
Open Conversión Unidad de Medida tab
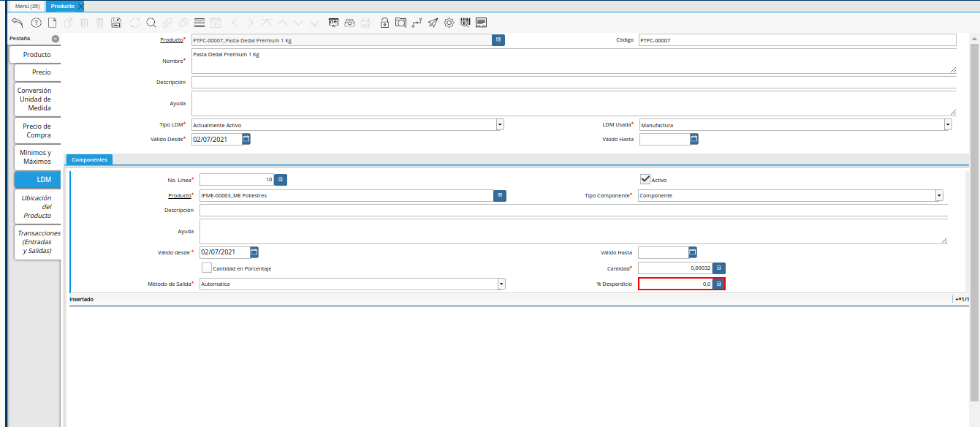(39, 99)
